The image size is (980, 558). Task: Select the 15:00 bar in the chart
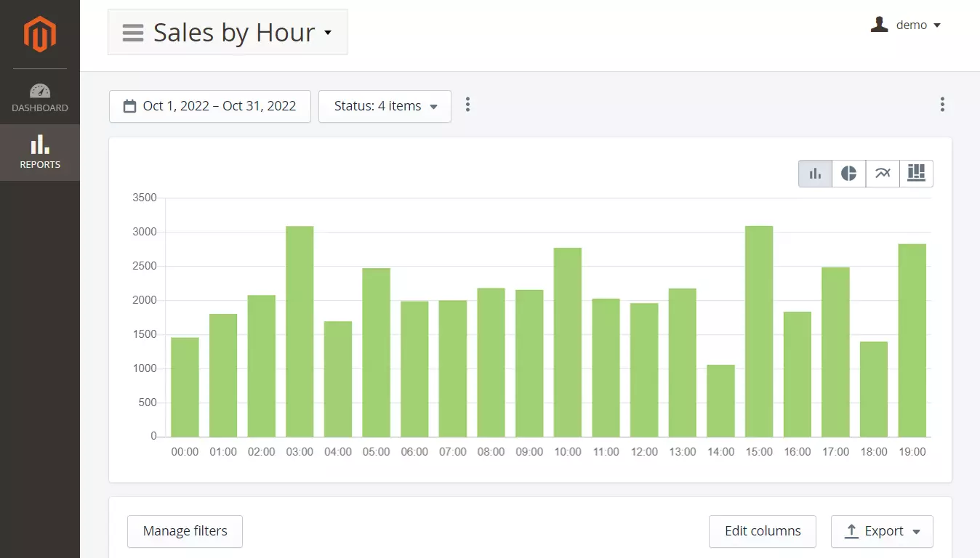pos(759,331)
